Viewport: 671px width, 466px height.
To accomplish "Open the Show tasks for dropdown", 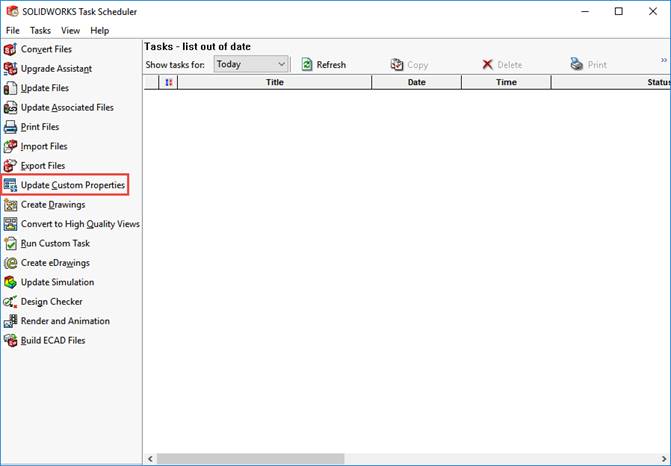I will pyautogui.click(x=251, y=64).
